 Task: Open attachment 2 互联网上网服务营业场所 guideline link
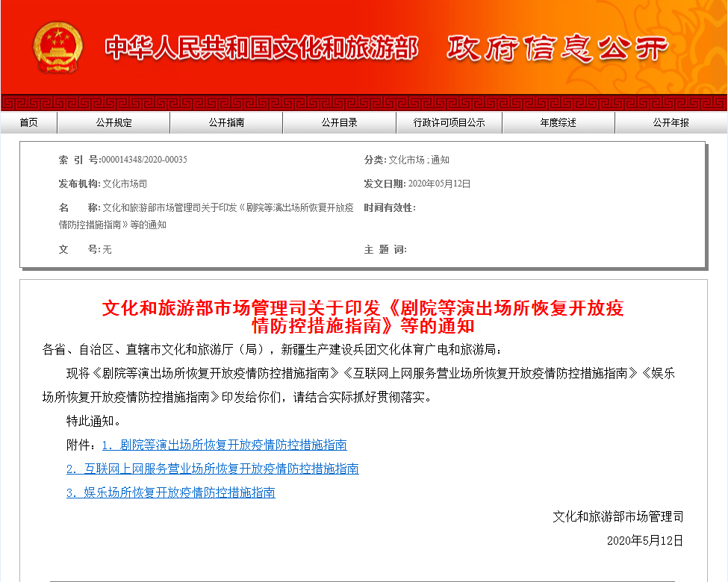(x=212, y=469)
